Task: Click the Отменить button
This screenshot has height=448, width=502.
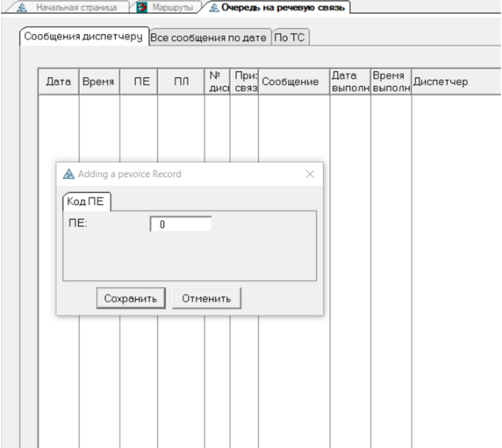Action: [206, 298]
